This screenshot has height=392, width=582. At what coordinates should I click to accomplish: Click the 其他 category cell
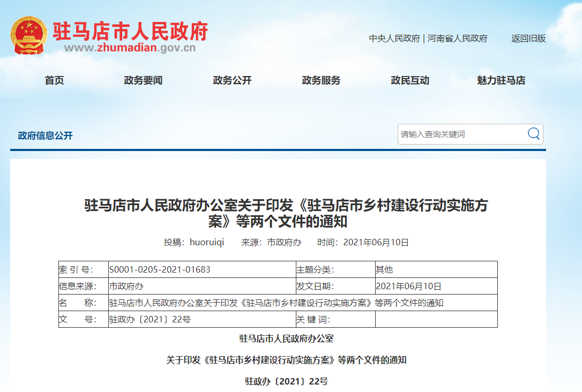coord(436,269)
